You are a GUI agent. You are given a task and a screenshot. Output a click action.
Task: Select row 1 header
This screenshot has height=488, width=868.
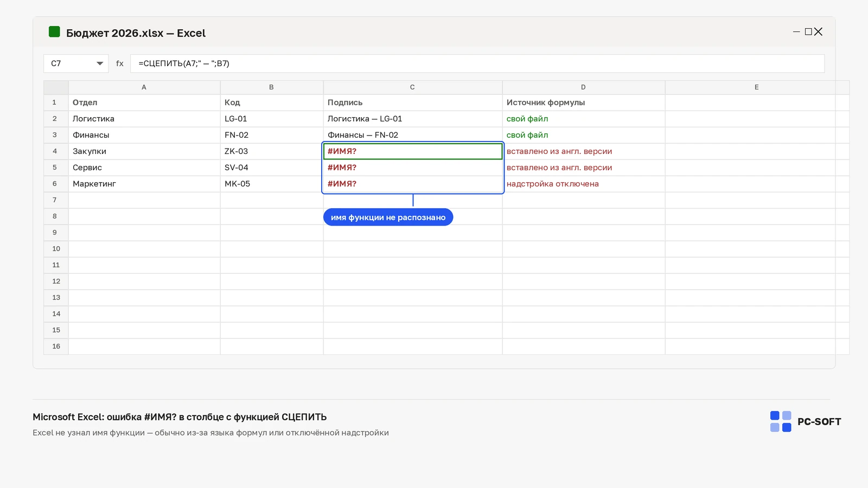[56, 102]
